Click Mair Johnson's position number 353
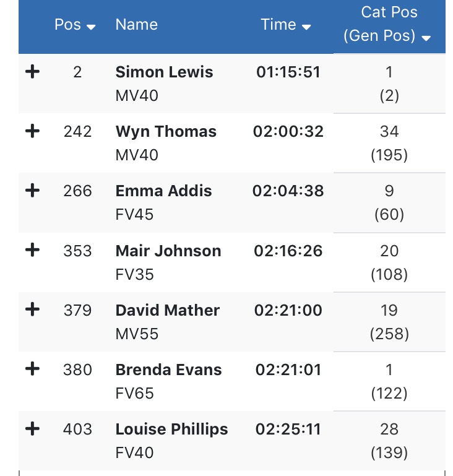The height and width of the screenshot is (476, 453). pos(77,251)
